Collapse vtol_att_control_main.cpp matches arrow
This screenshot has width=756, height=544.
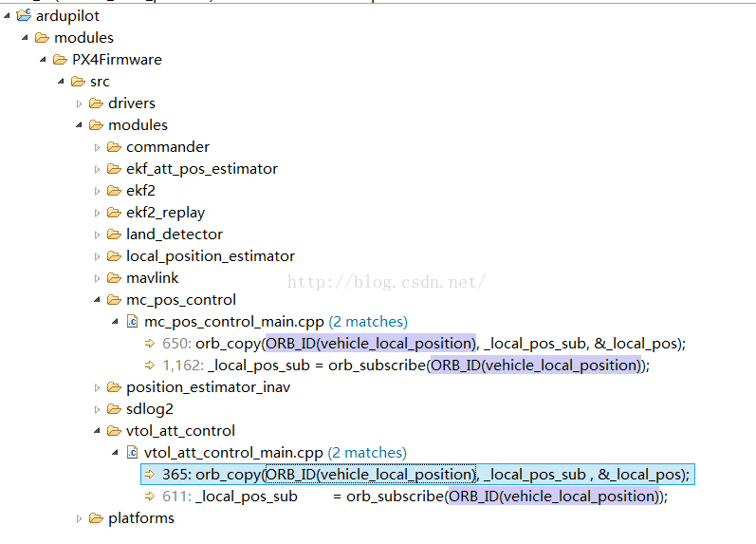(x=115, y=453)
